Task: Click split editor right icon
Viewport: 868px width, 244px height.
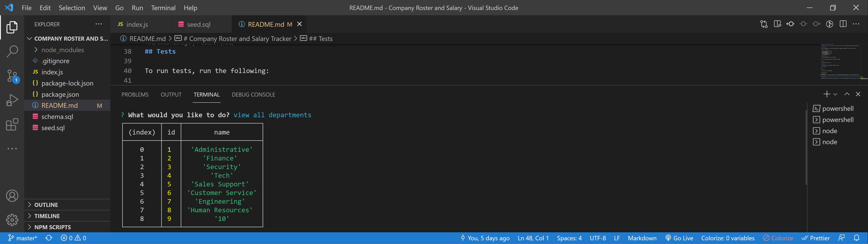Action: coord(843,24)
